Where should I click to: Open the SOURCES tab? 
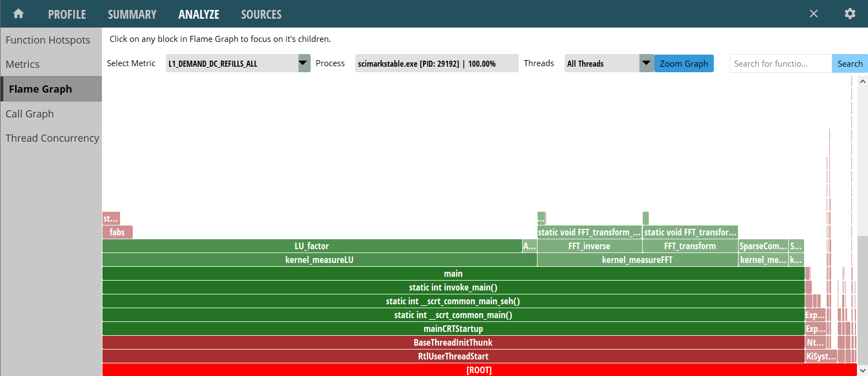[261, 14]
